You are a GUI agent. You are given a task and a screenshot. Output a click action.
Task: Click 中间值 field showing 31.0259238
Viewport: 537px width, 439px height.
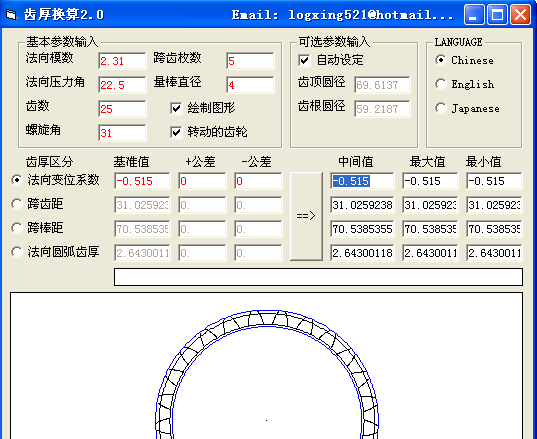[362, 205]
